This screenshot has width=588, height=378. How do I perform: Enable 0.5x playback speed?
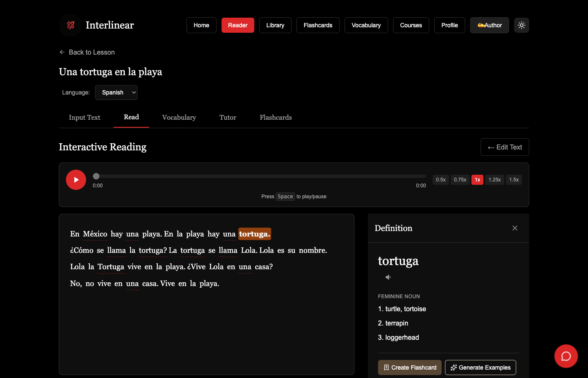pos(441,179)
